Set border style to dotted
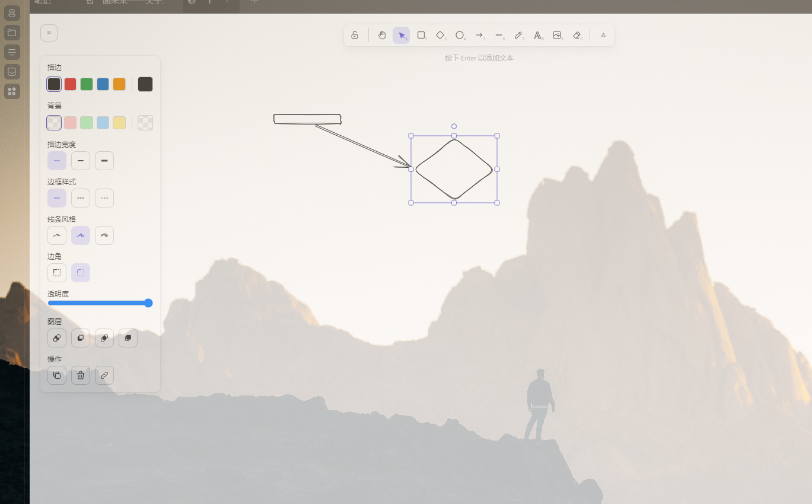812x504 pixels. coord(104,198)
